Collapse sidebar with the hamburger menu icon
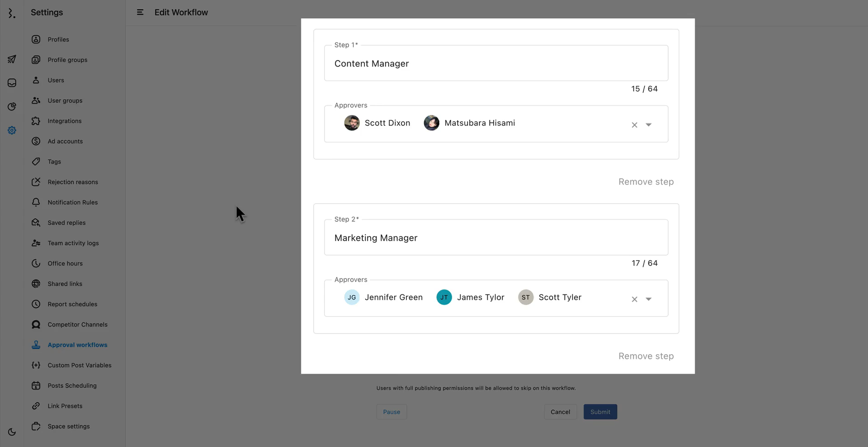 click(x=140, y=12)
